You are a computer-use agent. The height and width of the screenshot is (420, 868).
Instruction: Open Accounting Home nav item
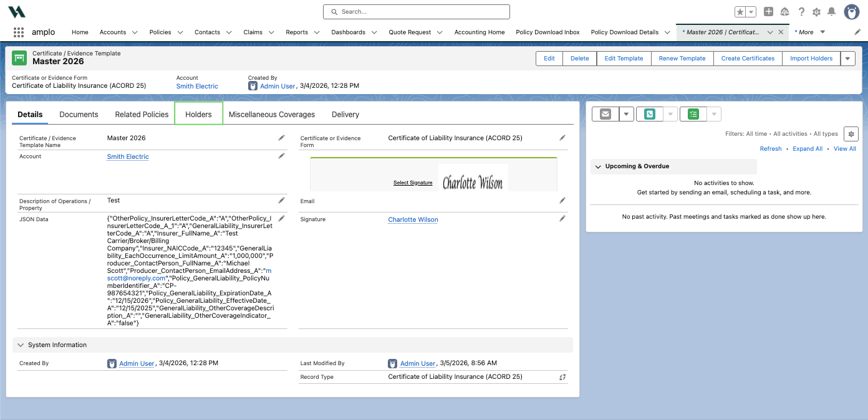(x=480, y=32)
